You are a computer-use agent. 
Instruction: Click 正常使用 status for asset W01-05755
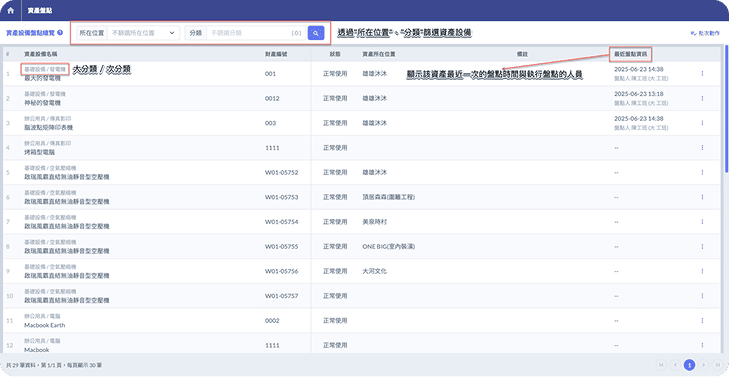[335, 246]
